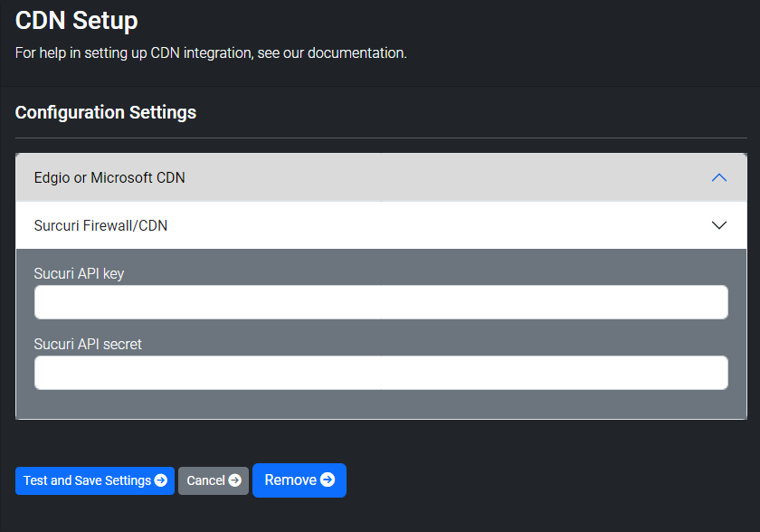Viewport: 760px width, 532px height.
Task: Click the Test and Save Settings button
Action: click(x=95, y=480)
